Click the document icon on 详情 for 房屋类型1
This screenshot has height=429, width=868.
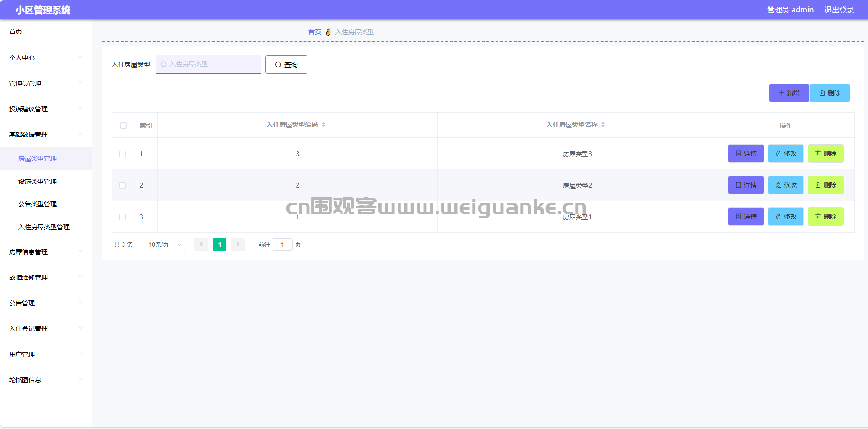[x=739, y=217]
